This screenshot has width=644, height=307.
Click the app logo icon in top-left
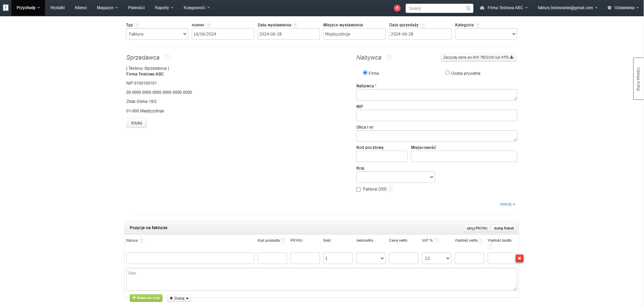(6, 7)
